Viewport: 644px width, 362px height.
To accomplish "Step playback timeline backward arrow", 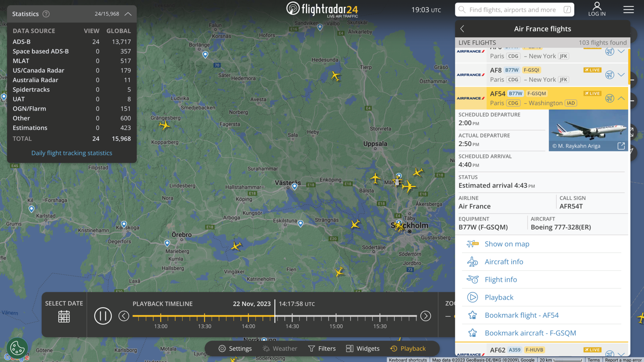I will tap(124, 316).
